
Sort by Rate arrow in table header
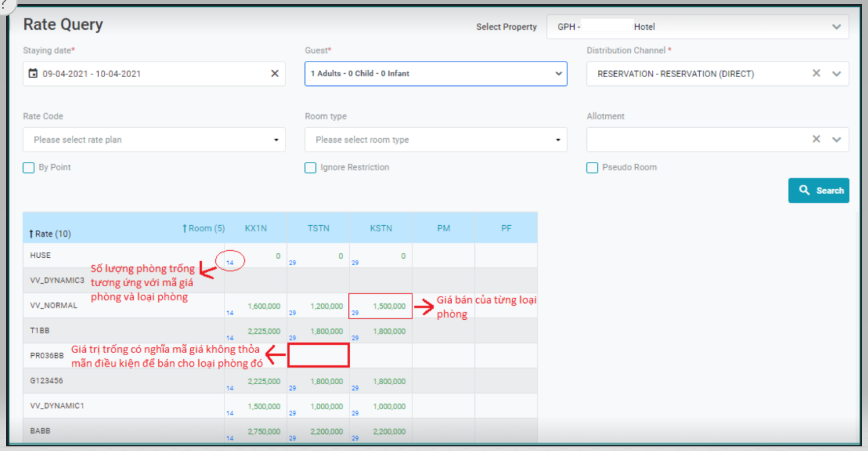coord(31,234)
